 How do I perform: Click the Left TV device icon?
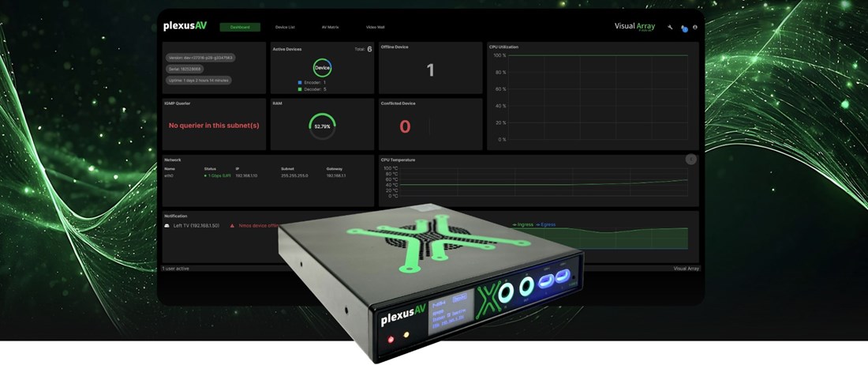tap(166, 225)
